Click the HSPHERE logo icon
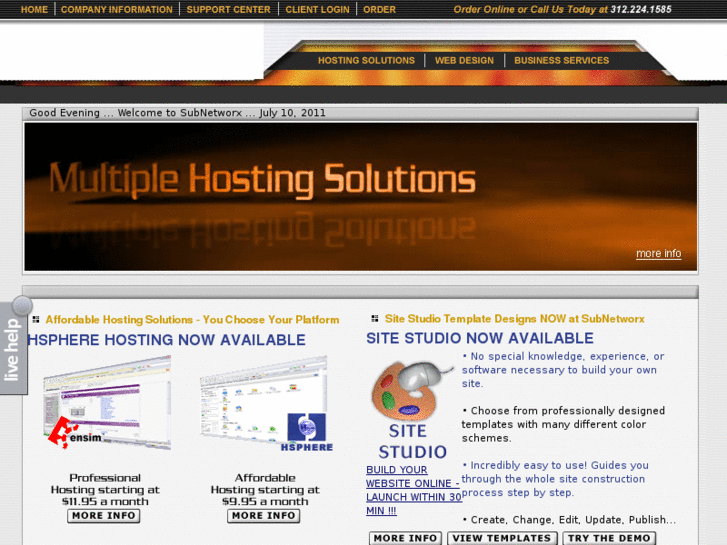727x545 pixels. 307,432
